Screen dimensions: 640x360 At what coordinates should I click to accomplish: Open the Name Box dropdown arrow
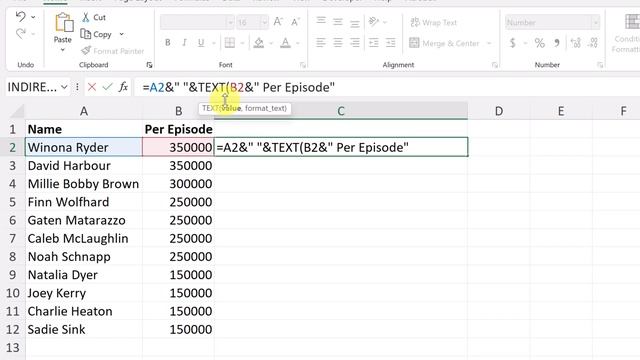pos(64,87)
